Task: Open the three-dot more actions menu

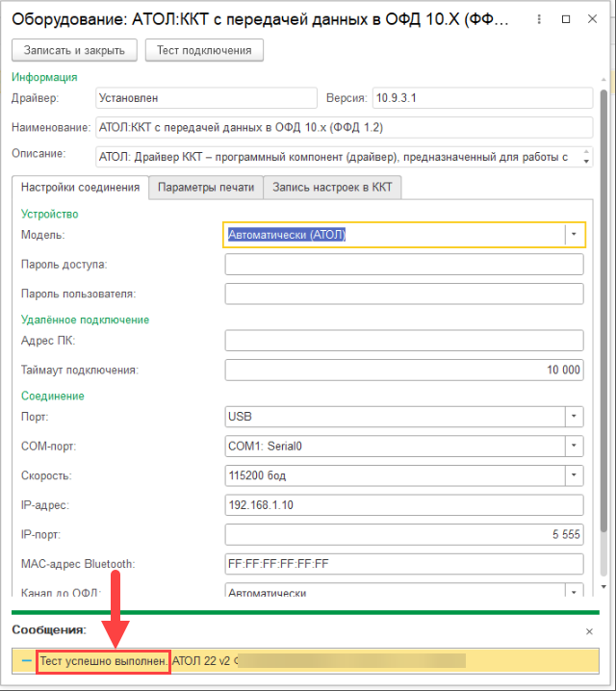Action: pyautogui.click(x=539, y=19)
